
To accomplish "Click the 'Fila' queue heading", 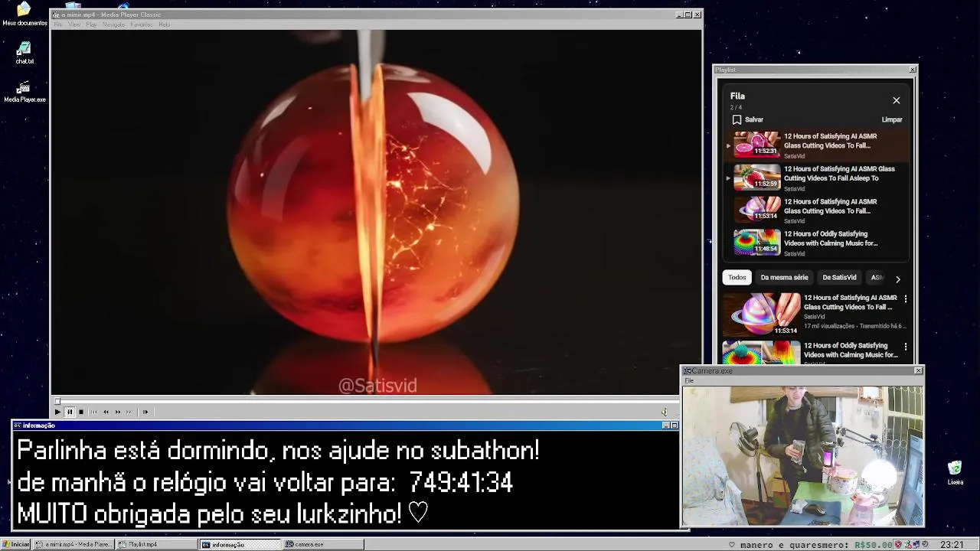I will coord(737,96).
